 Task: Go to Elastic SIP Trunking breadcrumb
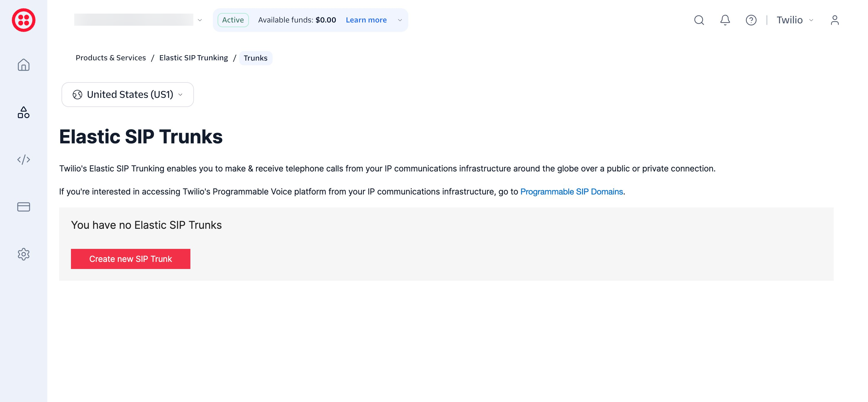(193, 58)
